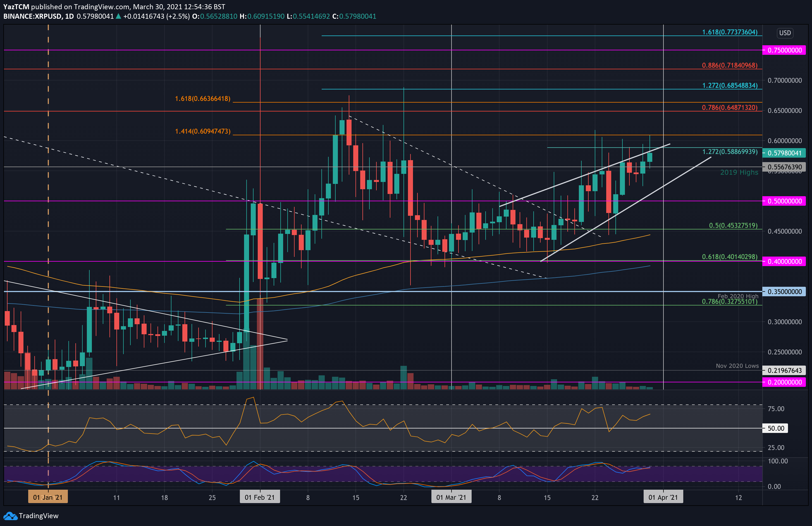Click the 18 date tick in January
This screenshot has height=526, width=812.
[x=164, y=498]
